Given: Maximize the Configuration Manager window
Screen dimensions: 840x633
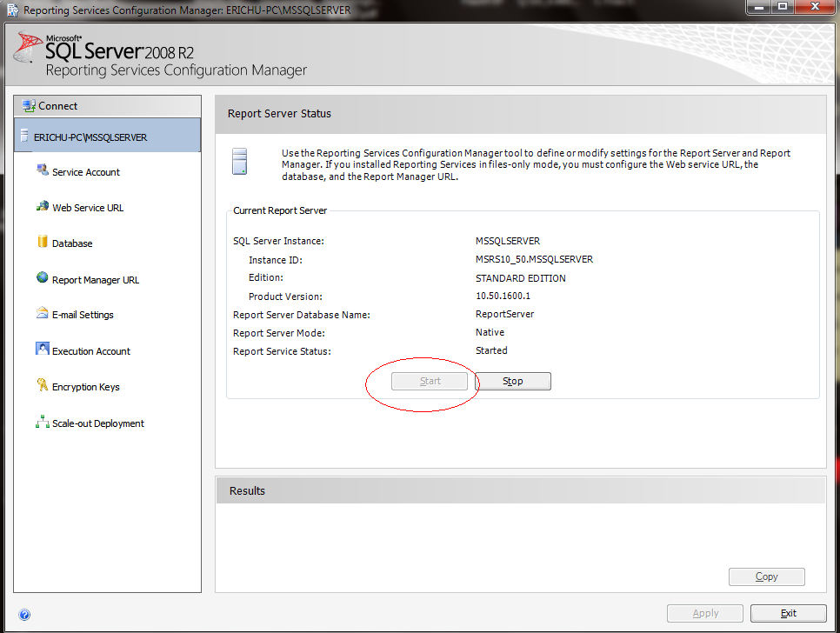Looking at the screenshot, I should coord(783,7).
